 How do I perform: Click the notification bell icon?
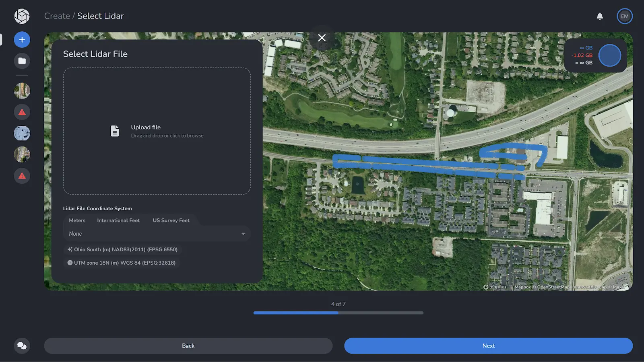pos(600,16)
